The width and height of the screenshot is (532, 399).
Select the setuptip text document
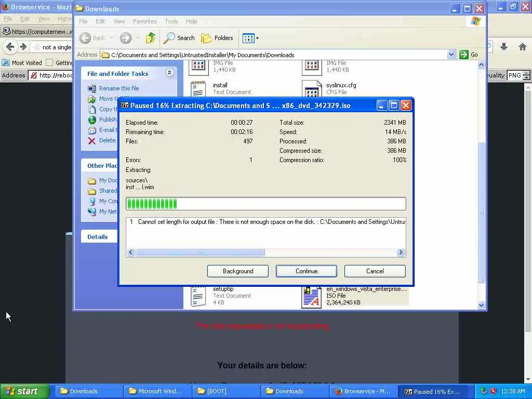tap(221, 296)
